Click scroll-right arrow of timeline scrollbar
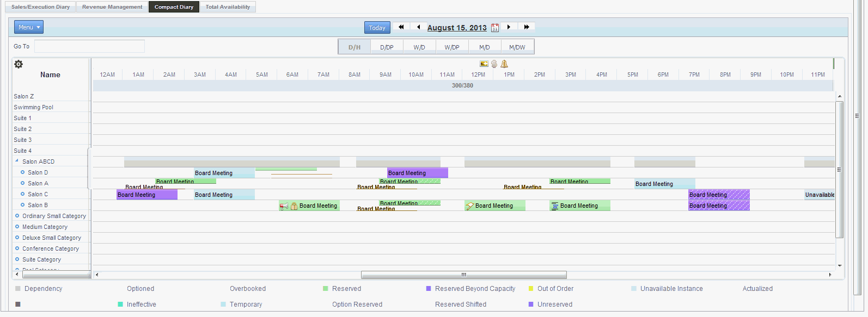This screenshot has height=317, width=868. [x=830, y=275]
